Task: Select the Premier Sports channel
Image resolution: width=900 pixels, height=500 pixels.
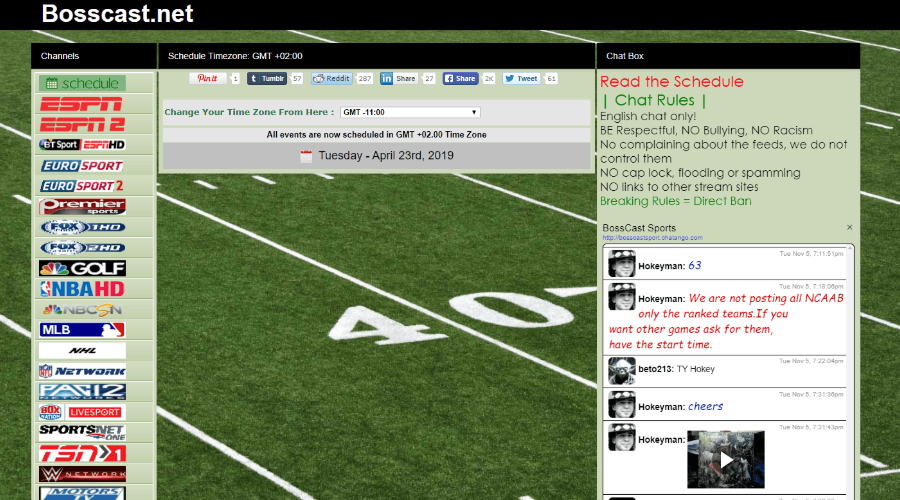Action: click(x=82, y=206)
